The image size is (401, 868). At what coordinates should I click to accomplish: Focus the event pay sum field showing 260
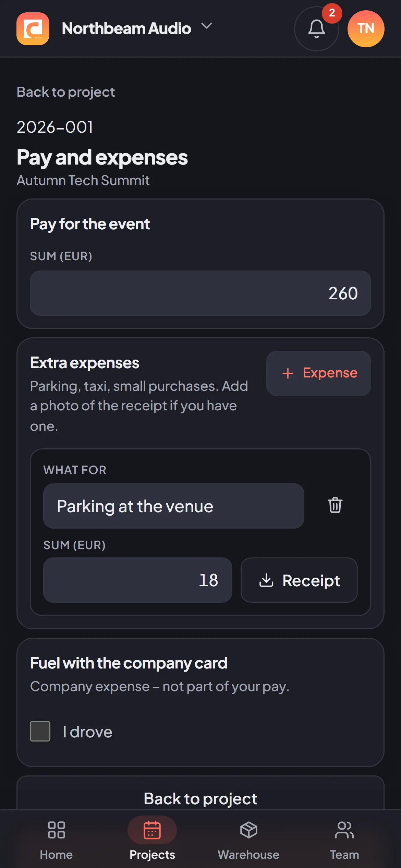pos(200,293)
